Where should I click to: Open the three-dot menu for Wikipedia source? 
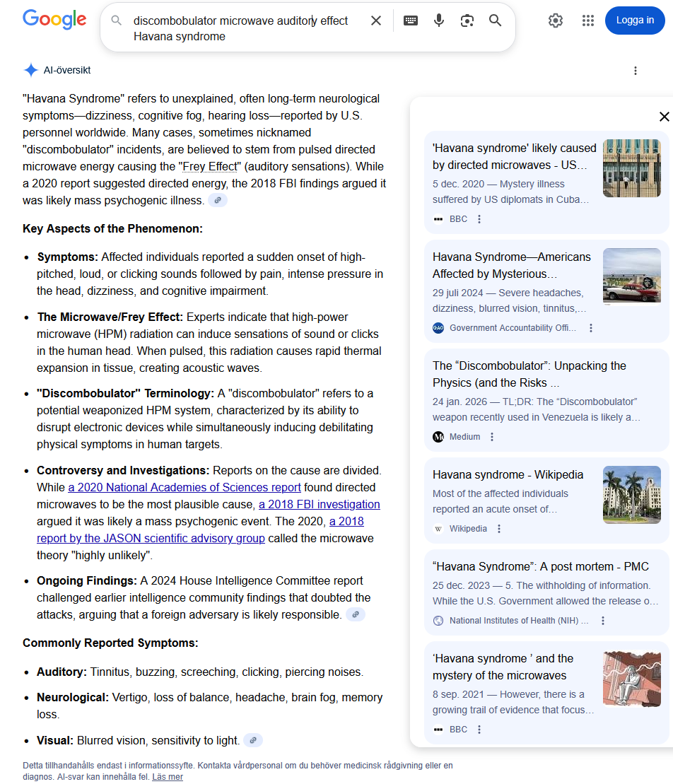coord(499,529)
